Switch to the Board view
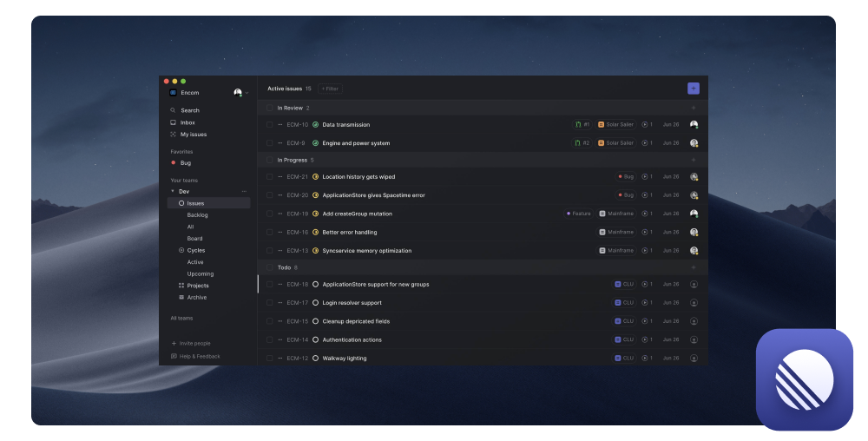Screen dimensions: 868x441 point(194,239)
